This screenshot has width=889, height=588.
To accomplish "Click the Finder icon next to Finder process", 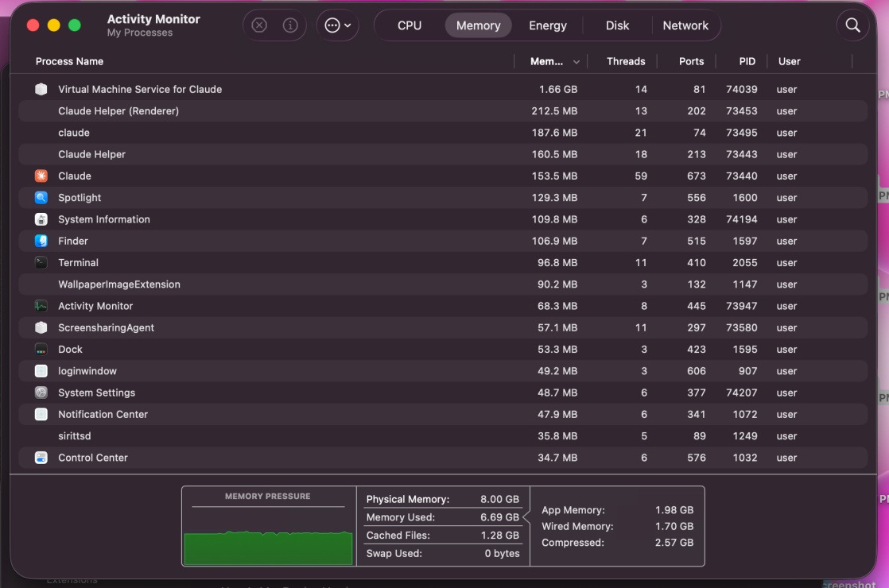I will 41,241.
